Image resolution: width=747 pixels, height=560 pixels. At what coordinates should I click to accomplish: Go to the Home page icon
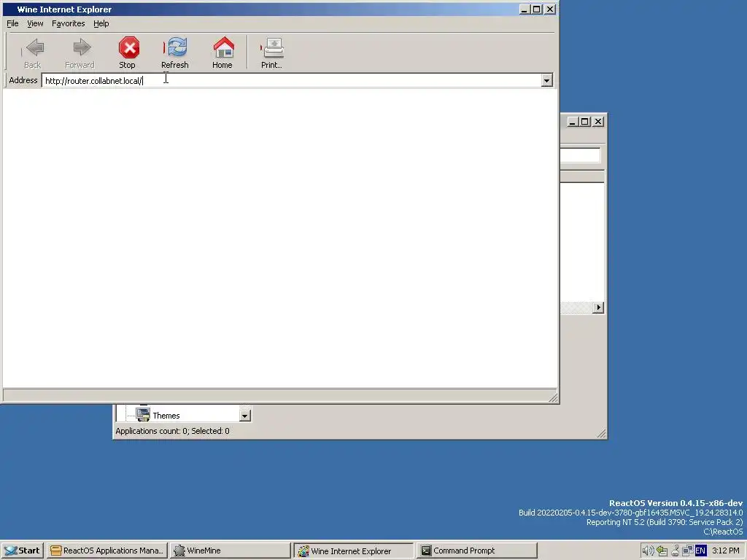coord(222,52)
